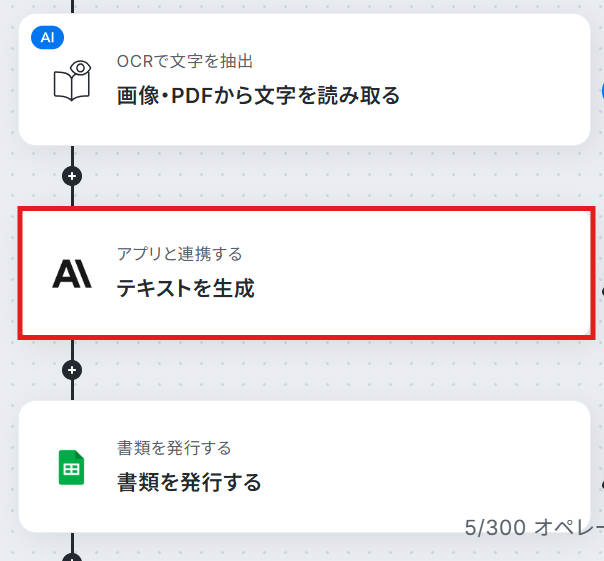The height and width of the screenshot is (561, 604).
Task: Add a step below テキストを生成 card
Action: pos(72,370)
